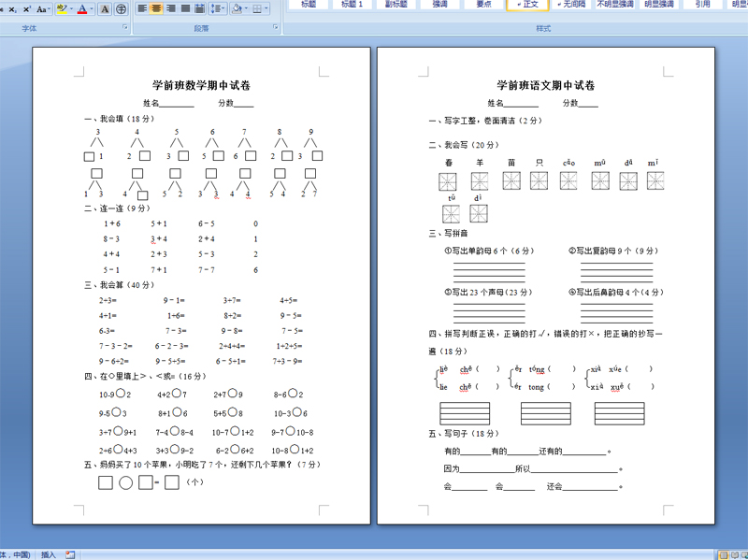The image size is (748, 560).
Task: Click the math exam title 学前班数学期中试卷
Action: tap(201, 85)
